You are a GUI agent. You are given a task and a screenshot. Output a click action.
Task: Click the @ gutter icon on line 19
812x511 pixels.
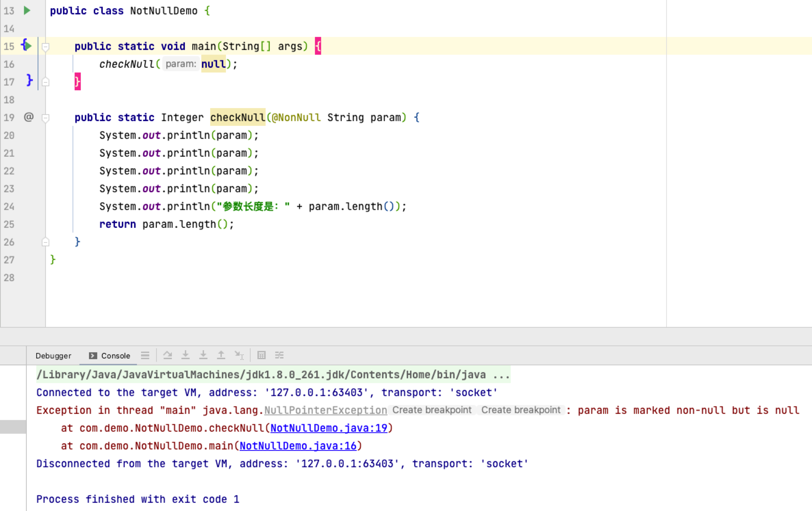click(x=29, y=117)
